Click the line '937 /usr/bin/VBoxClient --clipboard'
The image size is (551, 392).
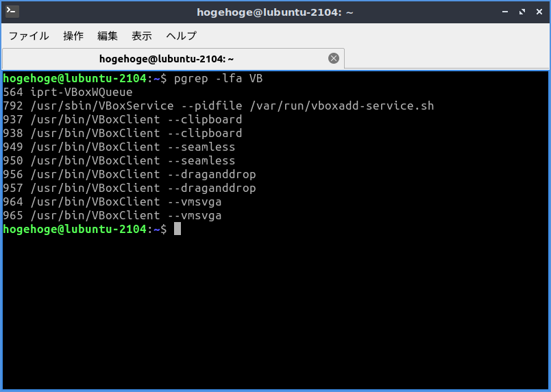122,119
